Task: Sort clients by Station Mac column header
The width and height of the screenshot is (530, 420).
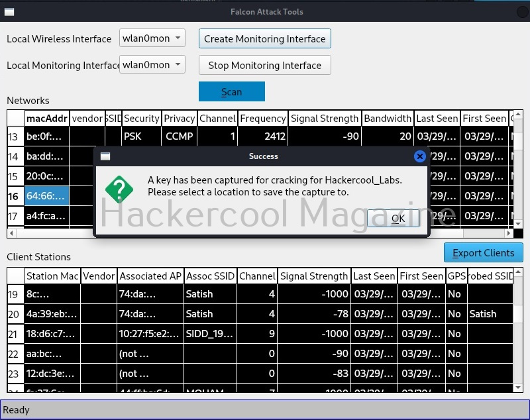Action: (52, 276)
